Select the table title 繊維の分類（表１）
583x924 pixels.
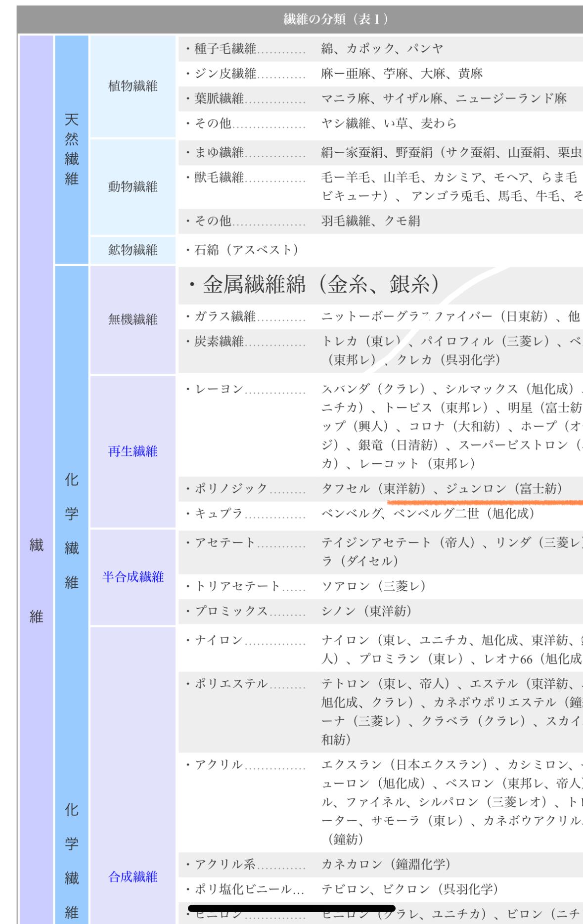tap(336, 19)
